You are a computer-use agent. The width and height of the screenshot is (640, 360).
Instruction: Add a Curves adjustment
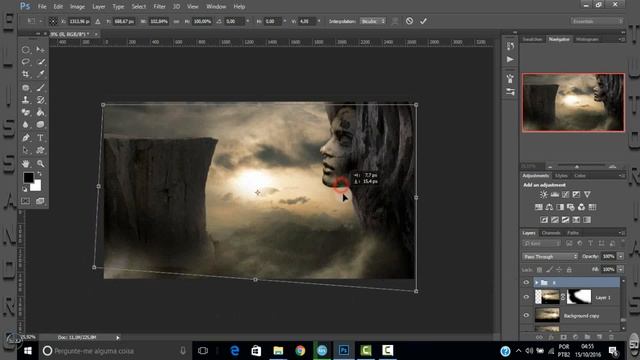pyautogui.click(x=565, y=195)
